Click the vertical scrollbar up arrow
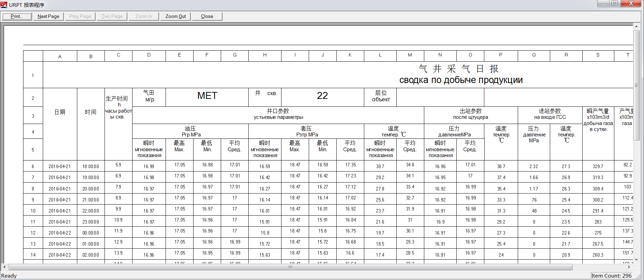 (x=637, y=28)
